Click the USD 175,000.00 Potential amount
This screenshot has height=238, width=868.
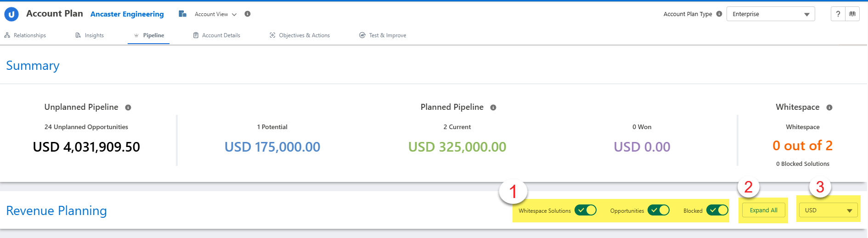(272, 147)
